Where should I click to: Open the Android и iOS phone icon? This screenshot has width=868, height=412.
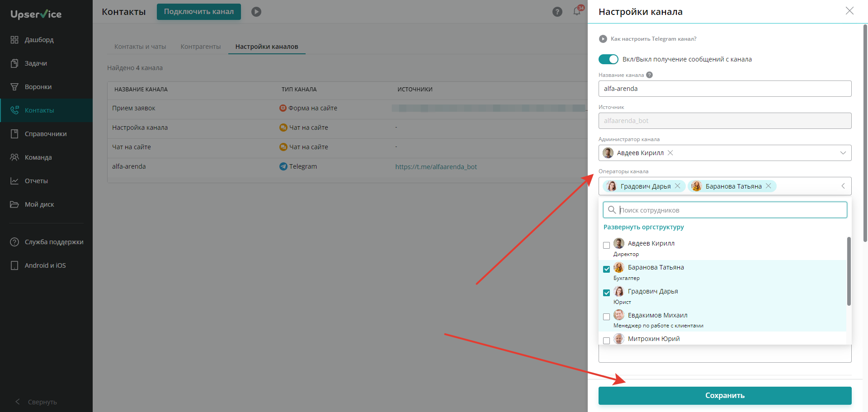pos(14,265)
